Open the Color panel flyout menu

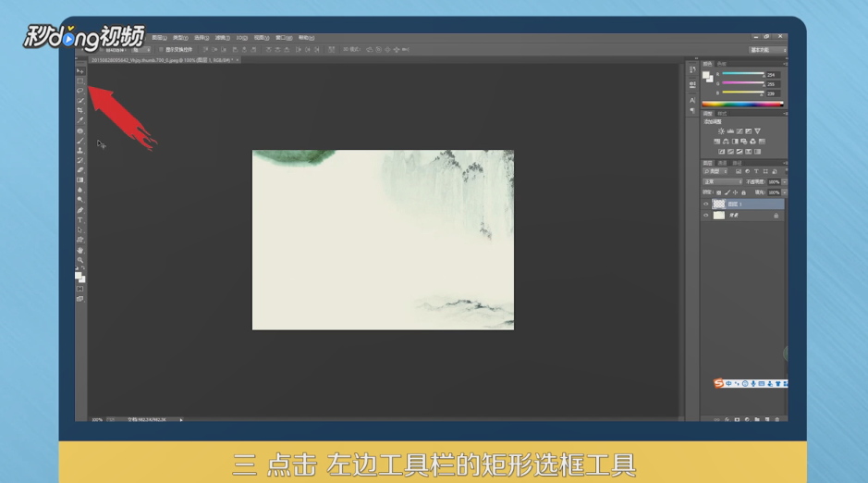[785, 64]
